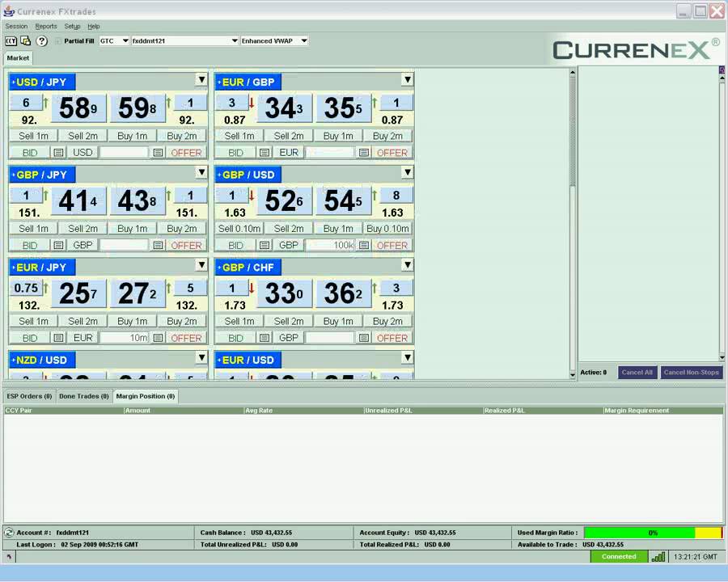Click the offer-side list icon in USD/JPY panel
The width and height of the screenshot is (728, 582).
pos(159,152)
